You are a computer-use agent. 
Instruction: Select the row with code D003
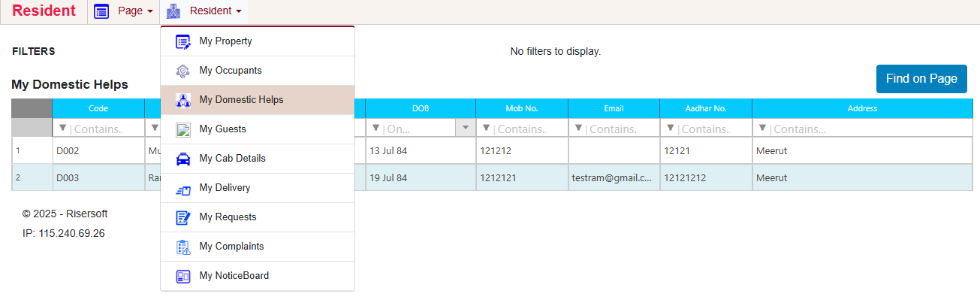[x=68, y=178]
